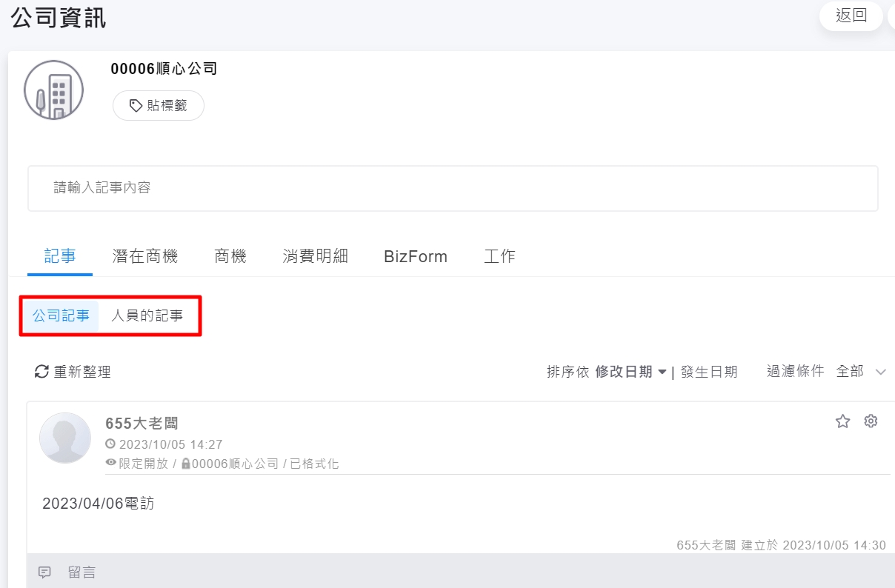Viewport: 895px width, 588px height.
Task: Toggle to 人員的記事 sub-view
Action: coord(147,315)
